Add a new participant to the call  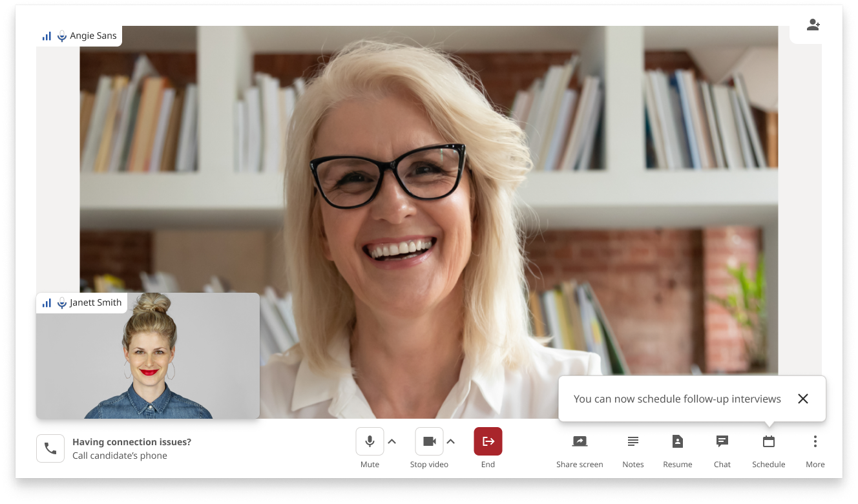813,25
